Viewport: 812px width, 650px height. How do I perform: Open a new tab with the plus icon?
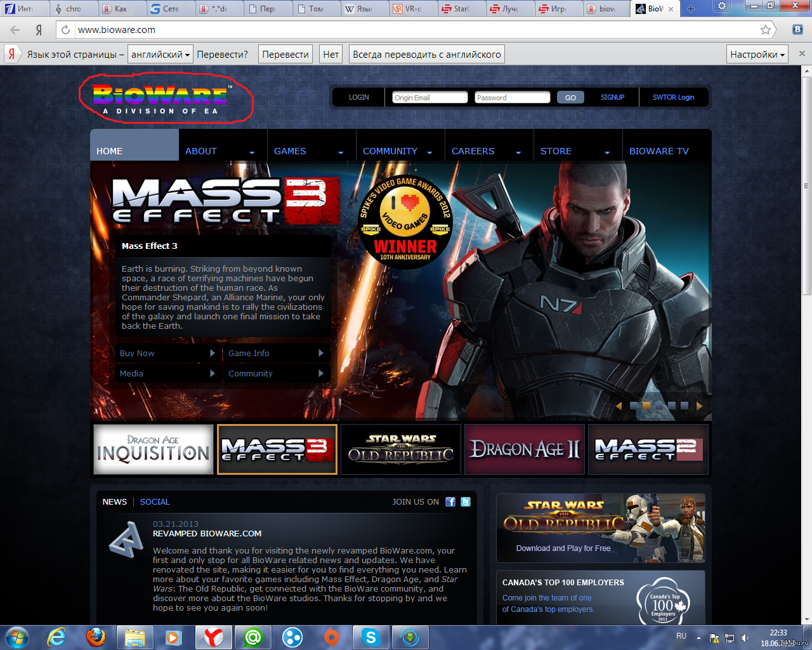[691, 8]
